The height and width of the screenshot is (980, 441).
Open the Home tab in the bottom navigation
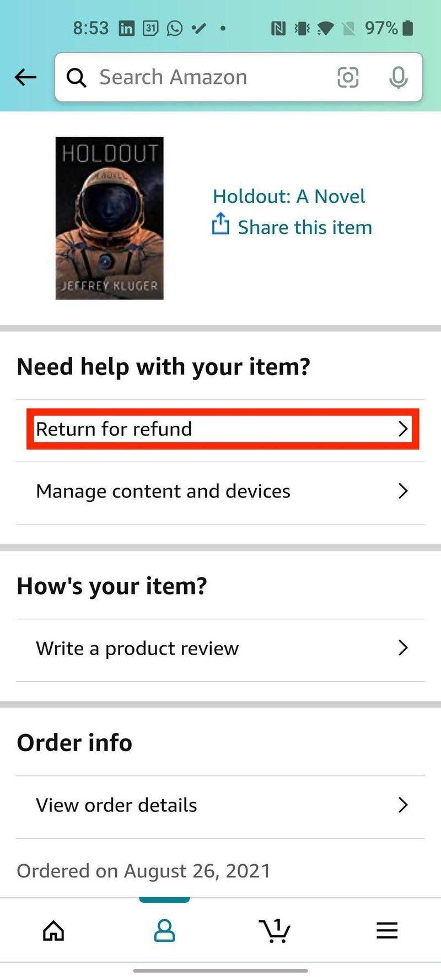(53, 930)
